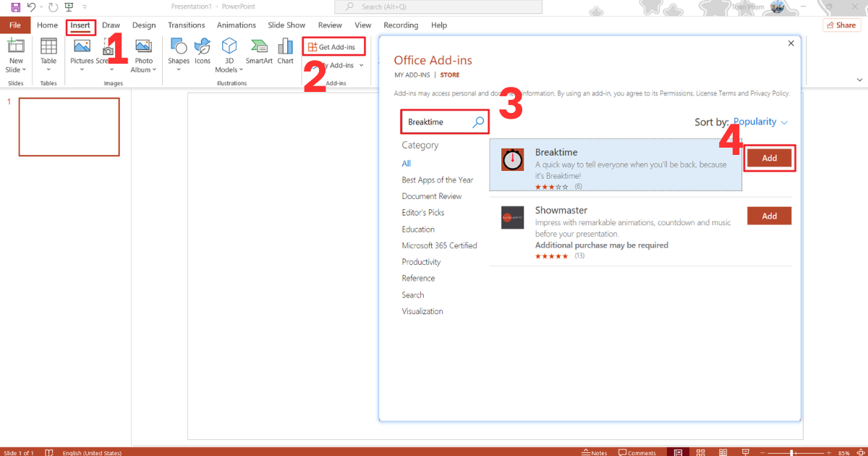868x456 pixels.
Task: Switch to Normal view in status bar
Action: 678,452
